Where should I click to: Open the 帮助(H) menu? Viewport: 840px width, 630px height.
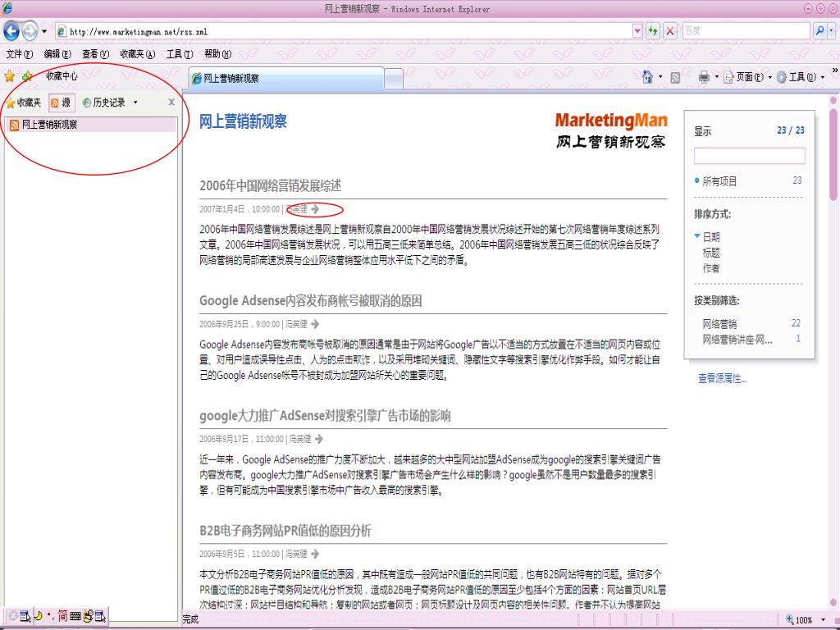(x=217, y=54)
